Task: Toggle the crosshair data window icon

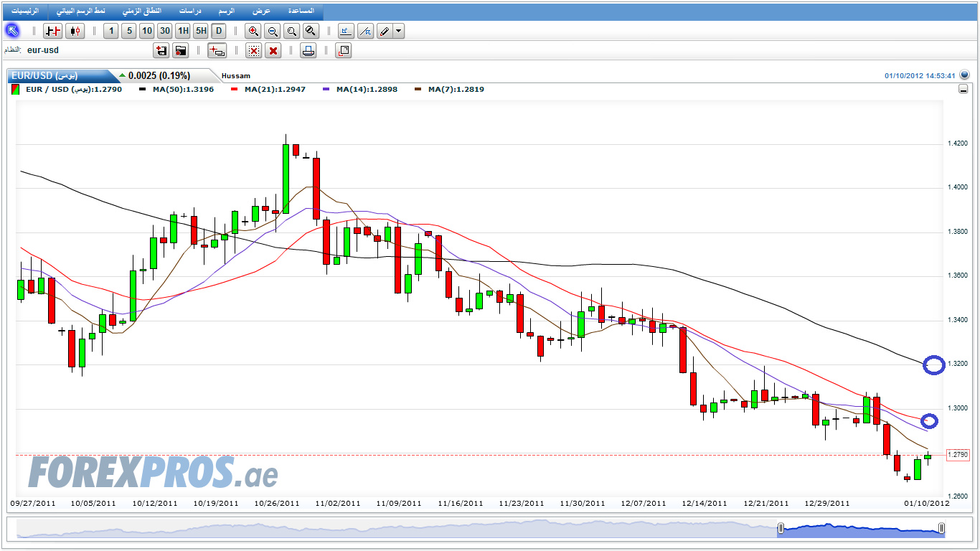Action: point(217,50)
